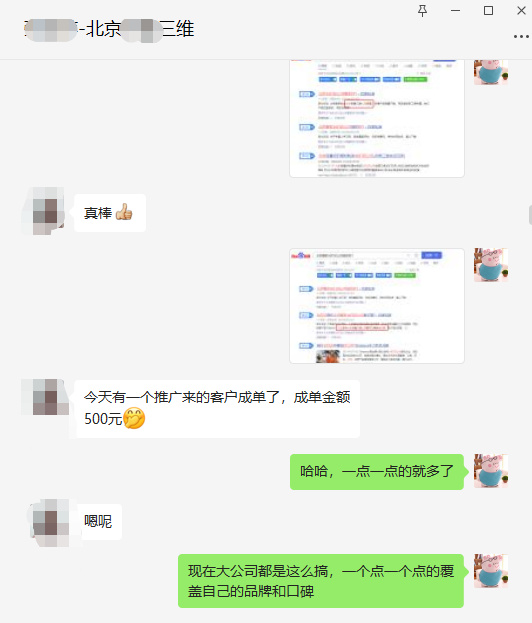Viewport: 532px width, 623px height.
Task: Click the pig avatar next to lower screenshot
Action: tap(491, 265)
